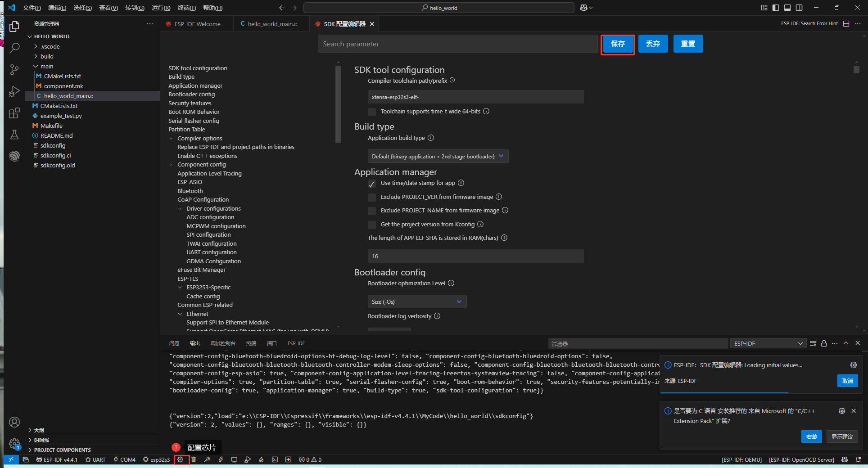Click the Flash device lightning icon
Viewport: 868px width, 468px height.
pyautogui.click(x=221, y=459)
